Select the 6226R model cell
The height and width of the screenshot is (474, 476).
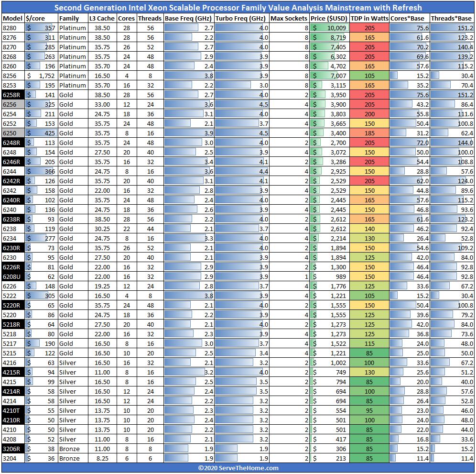(x=13, y=267)
